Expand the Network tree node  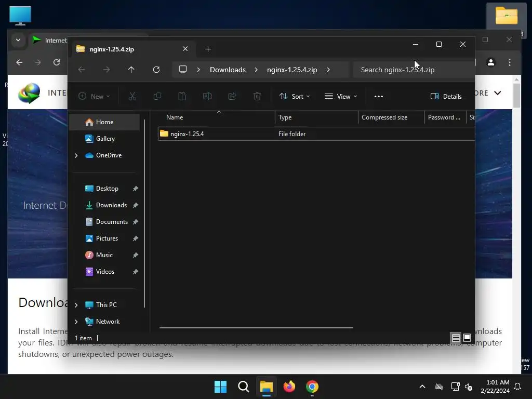point(76,322)
